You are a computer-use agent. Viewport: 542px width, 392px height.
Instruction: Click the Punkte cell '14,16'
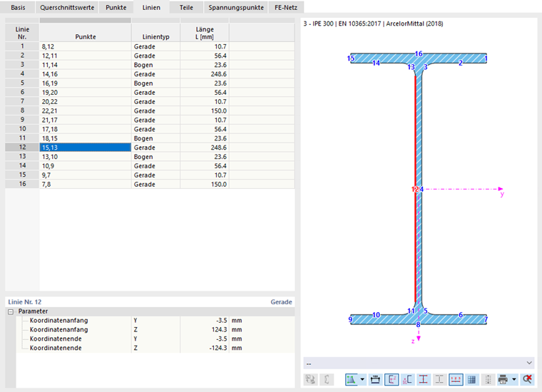(x=86, y=74)
